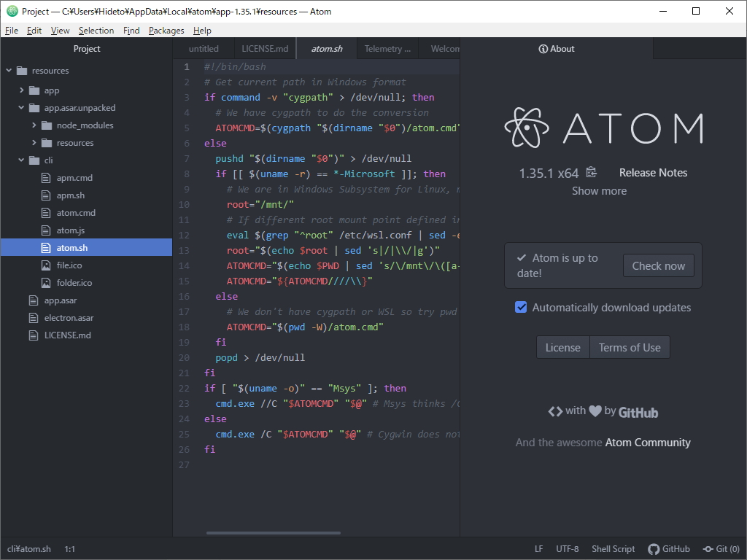Screen dimensions: 747x560
Task: Click the folder icon beside node_modules
Action: tap(45, 125)
